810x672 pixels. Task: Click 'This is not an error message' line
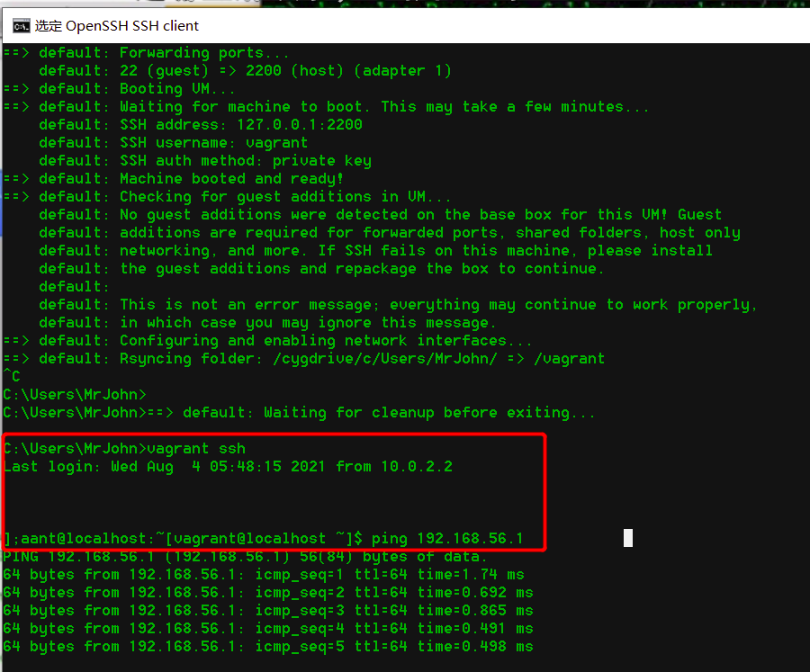(398, 305)
